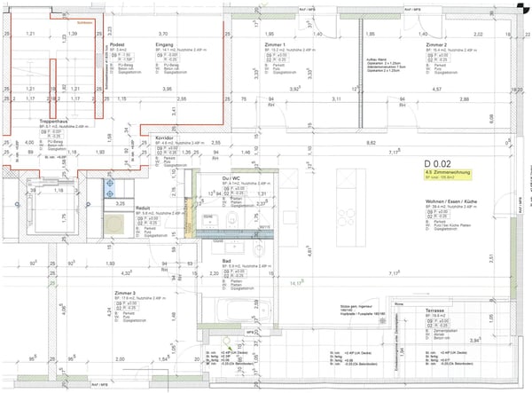Select the Du / WC label
This screenshot has width=532, height=393.
pos(231,178)
